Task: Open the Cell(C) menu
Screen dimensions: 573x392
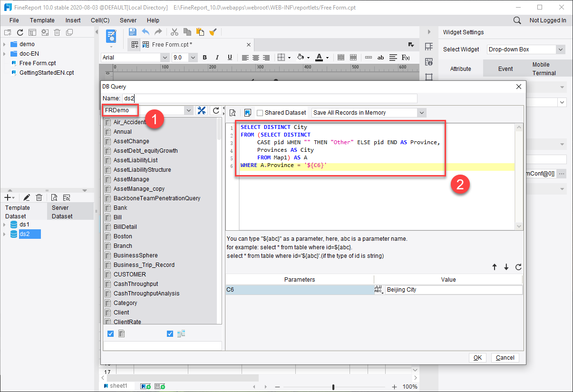Action: [x=100, y=20]
